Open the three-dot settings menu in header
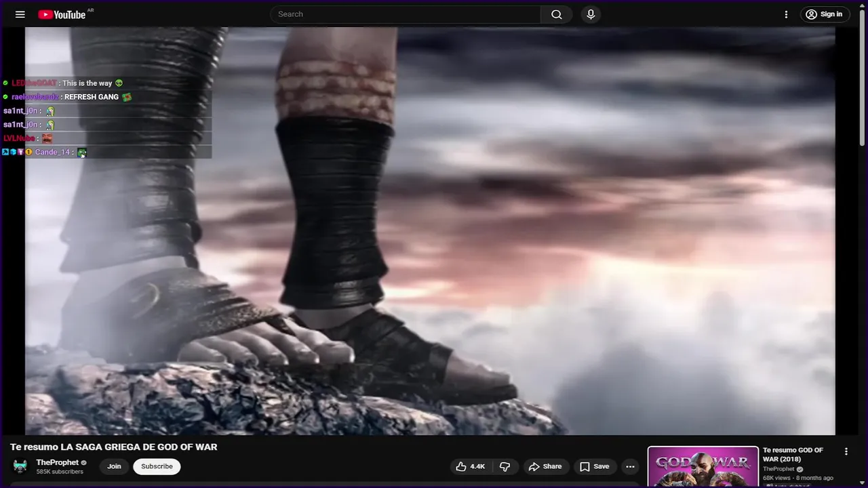This screenshot has height=488, width=868. pyautogui.click(x=786, y=14)
